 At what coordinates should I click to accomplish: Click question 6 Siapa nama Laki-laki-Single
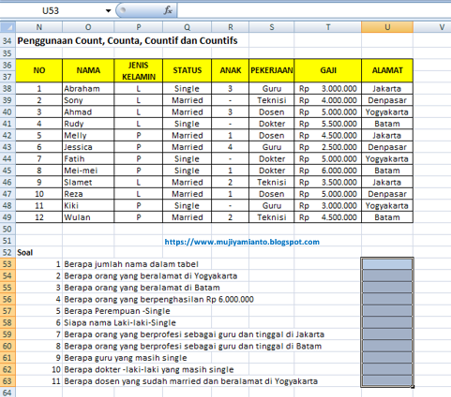pos(120,323)
